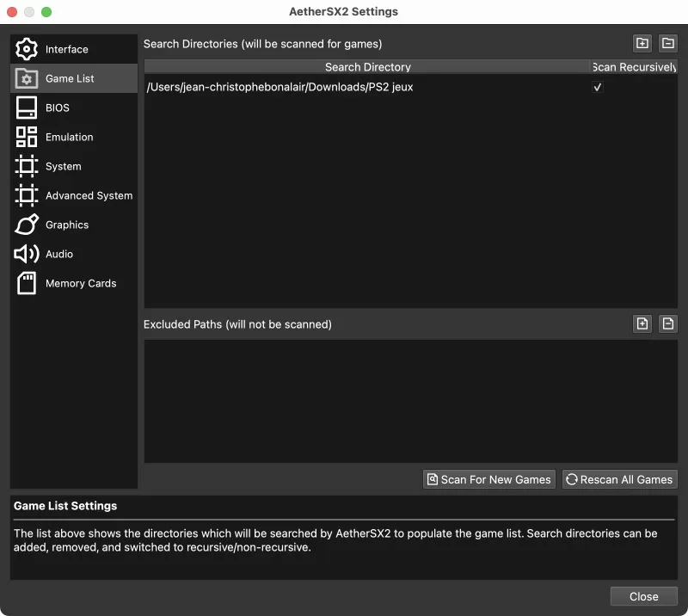Click the Search Directory column header
Viewport: 688px width, 616px height.
pos(367,67)
